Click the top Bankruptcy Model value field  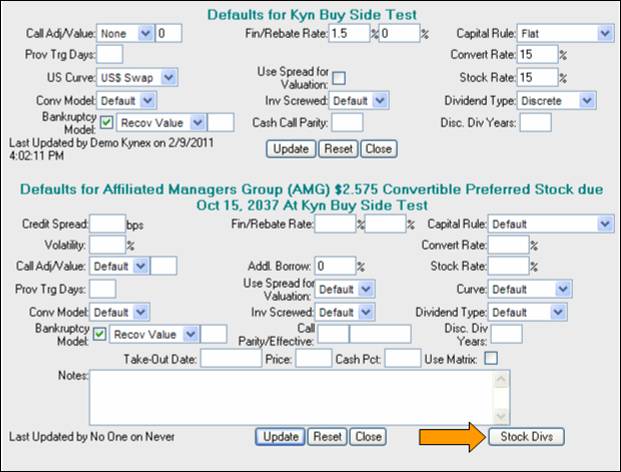[x=221, y=123]
